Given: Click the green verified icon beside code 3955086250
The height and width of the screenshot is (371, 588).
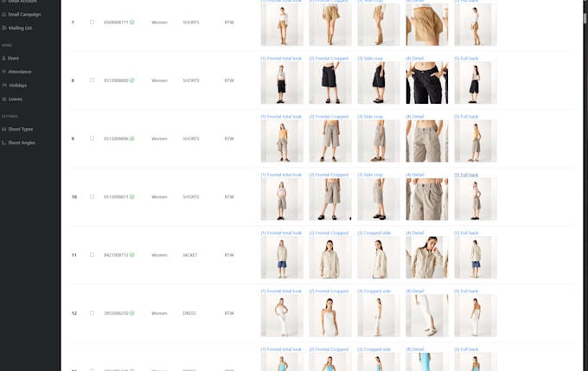Looking at the screenshot, I should pyautogui.click(x=132, y=313).
